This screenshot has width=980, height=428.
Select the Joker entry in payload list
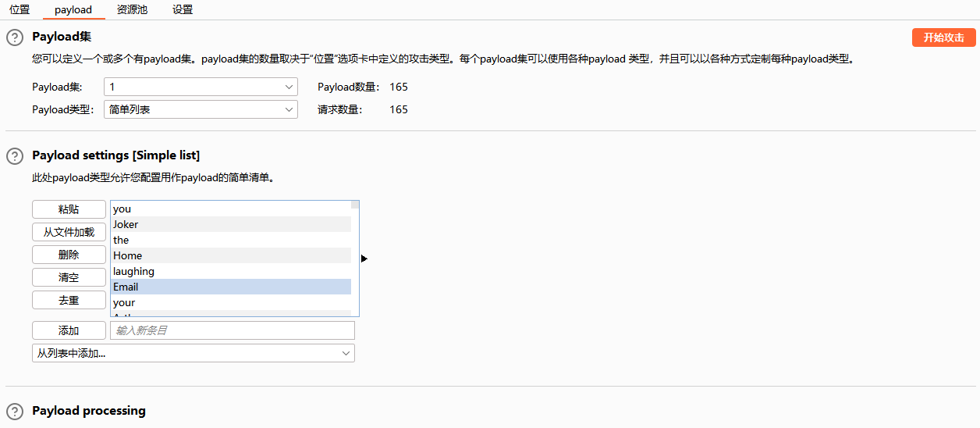[x=231, y=224]
